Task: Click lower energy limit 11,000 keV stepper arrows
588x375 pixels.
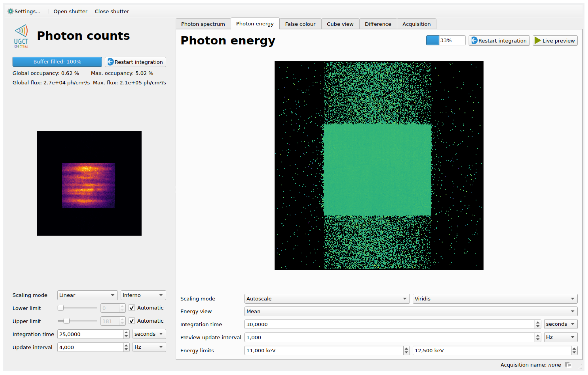Action: pyautogui.click(x=406, y=350)
